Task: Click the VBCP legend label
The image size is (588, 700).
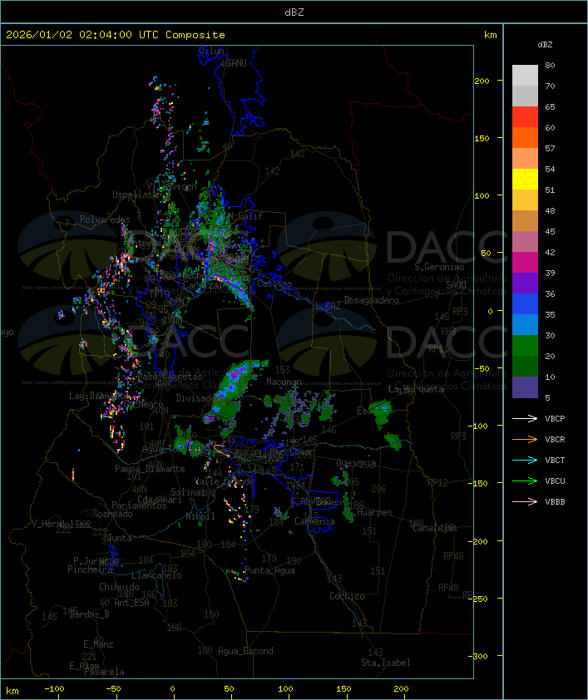Action: [x=555, y=418]
